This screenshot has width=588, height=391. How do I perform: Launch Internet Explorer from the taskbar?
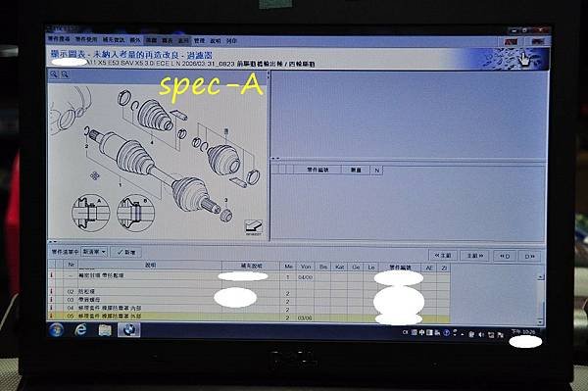[x=80, y=330]
